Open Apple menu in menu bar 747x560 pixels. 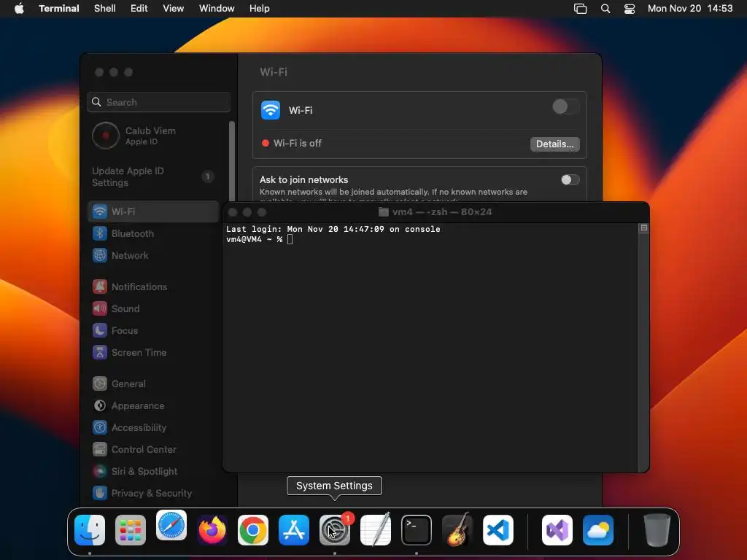19,8
